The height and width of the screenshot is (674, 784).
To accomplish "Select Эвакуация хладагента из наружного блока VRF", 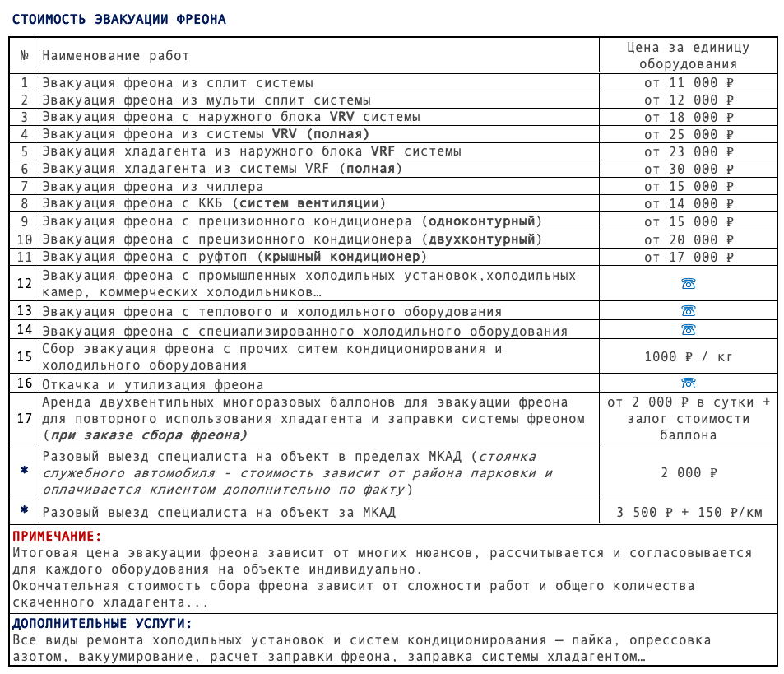I will point(252,151).
